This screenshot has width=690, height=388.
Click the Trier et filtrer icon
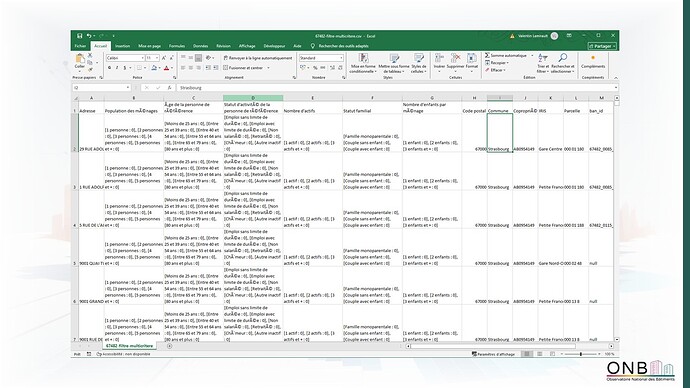(x=543, y=59)
